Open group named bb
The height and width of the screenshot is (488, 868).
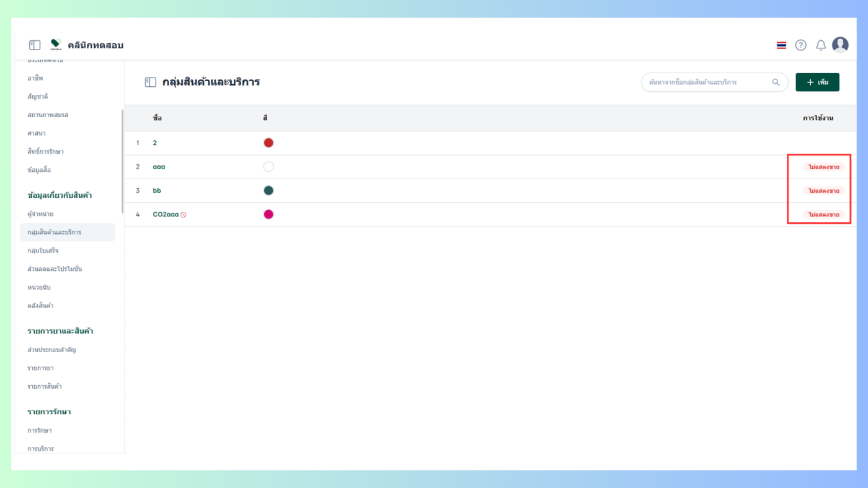coord(157,190)
